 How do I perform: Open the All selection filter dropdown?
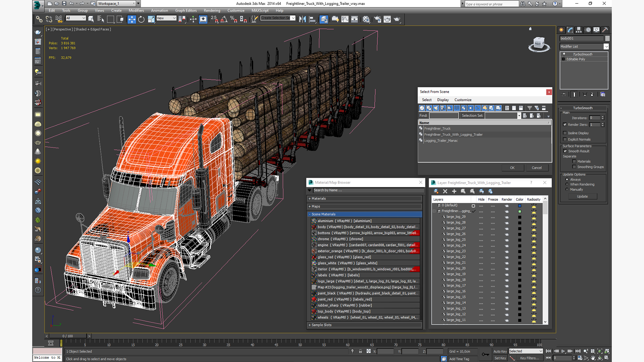click(x=76, y=18)
